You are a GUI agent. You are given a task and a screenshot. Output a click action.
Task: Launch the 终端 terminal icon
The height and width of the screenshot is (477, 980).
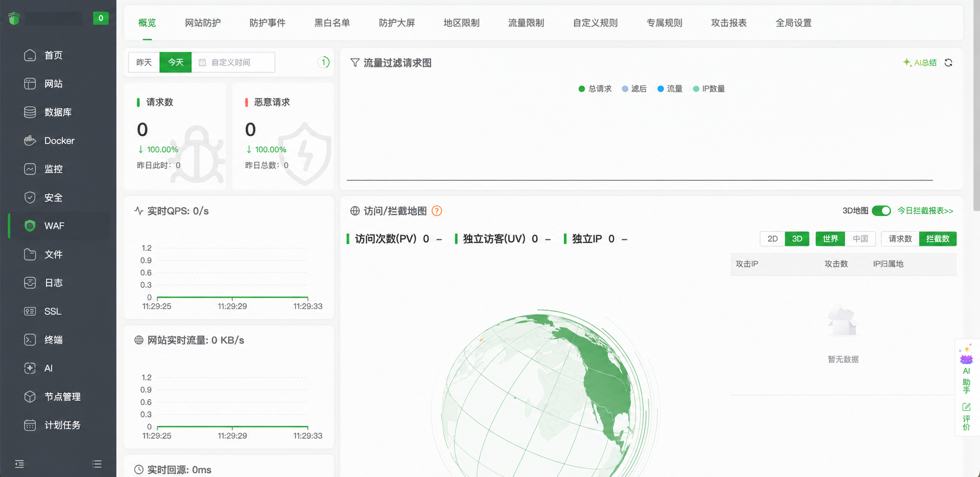pos(30,340)
